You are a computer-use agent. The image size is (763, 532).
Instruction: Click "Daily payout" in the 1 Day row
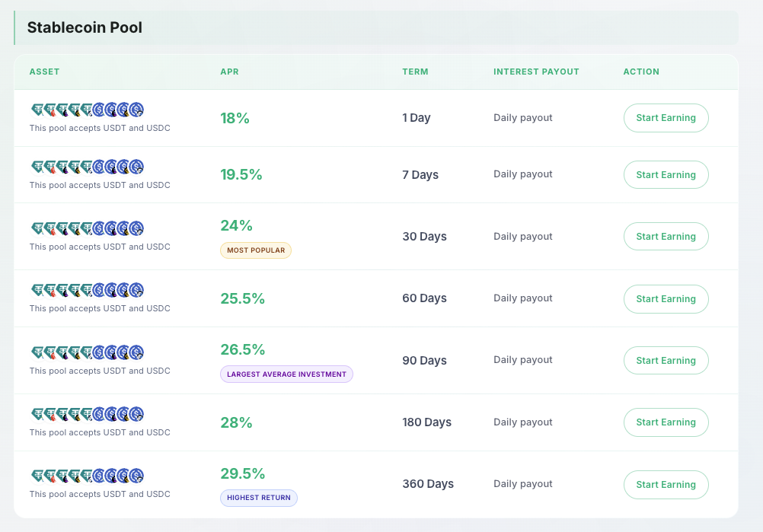[x=523, y=118]
